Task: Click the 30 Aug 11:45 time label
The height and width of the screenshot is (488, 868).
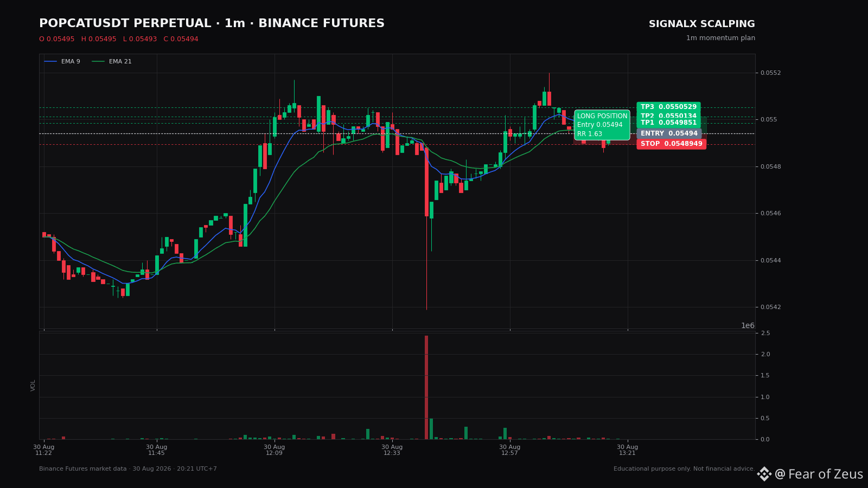Action: (x=156, y=450)
